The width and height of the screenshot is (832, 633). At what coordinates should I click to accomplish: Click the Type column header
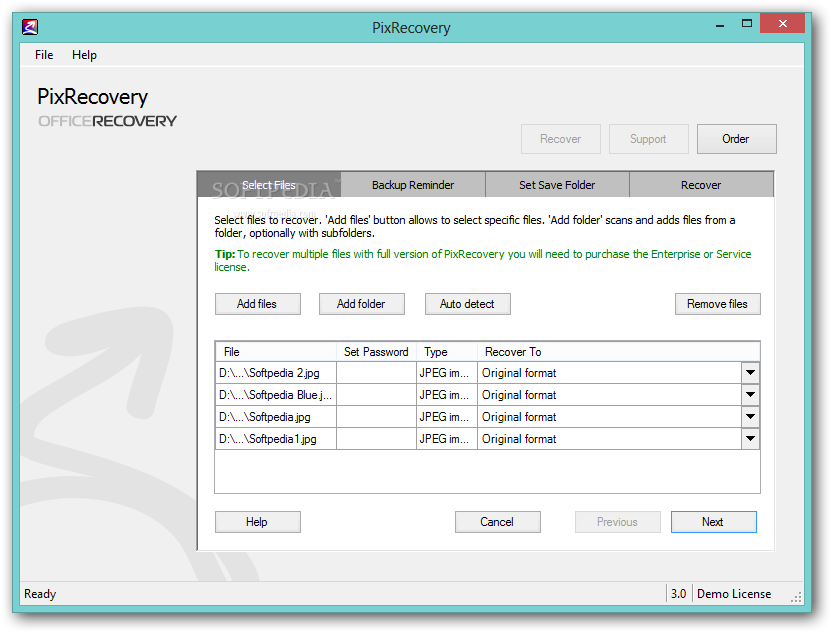(x=447, y=352)
